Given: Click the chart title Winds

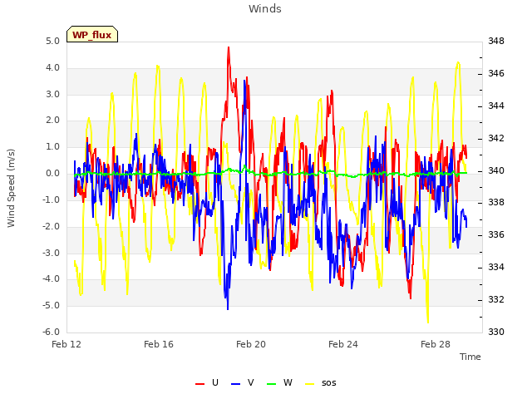Looking at the screenshot, I should click(265, 9).
